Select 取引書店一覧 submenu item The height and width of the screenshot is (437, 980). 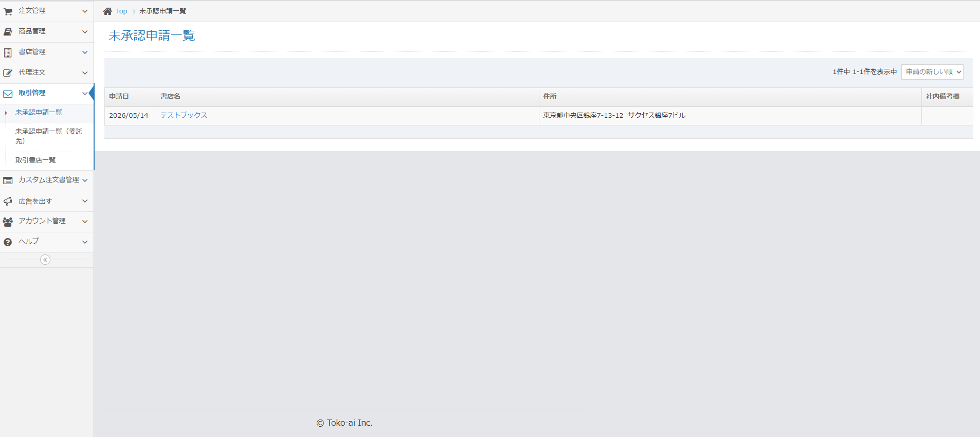[35, 160]
